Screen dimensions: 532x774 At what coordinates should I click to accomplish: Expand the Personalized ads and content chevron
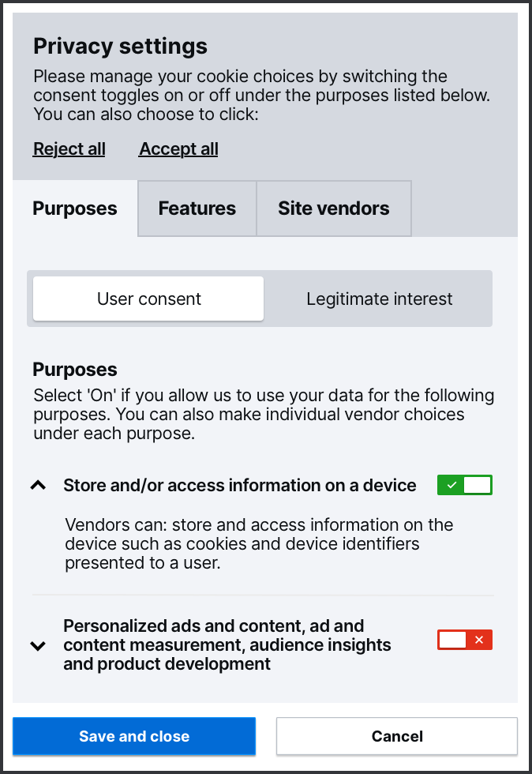[38, 646]
